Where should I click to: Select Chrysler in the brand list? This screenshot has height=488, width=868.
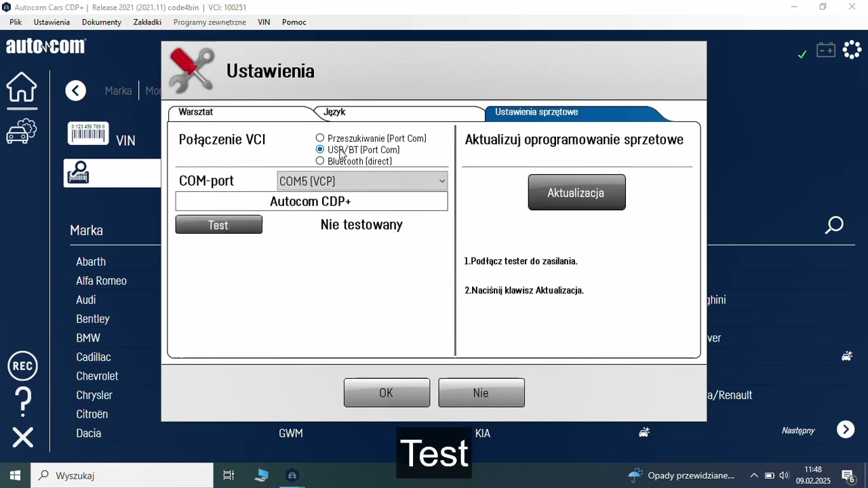point(94,395)
